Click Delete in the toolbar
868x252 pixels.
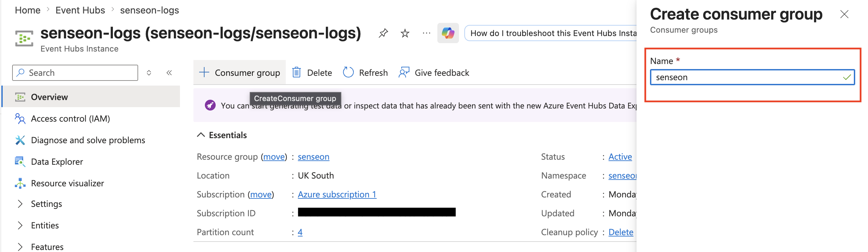coord(312,72)
